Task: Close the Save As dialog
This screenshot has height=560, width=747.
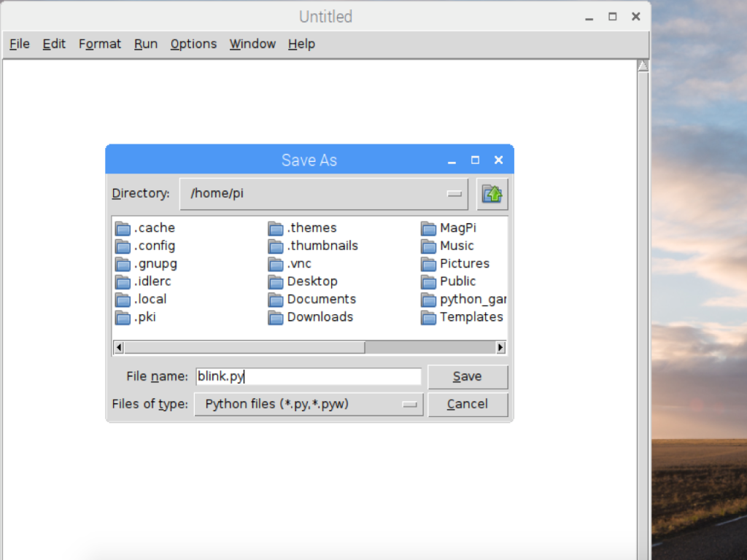Action: coord(499,160)
